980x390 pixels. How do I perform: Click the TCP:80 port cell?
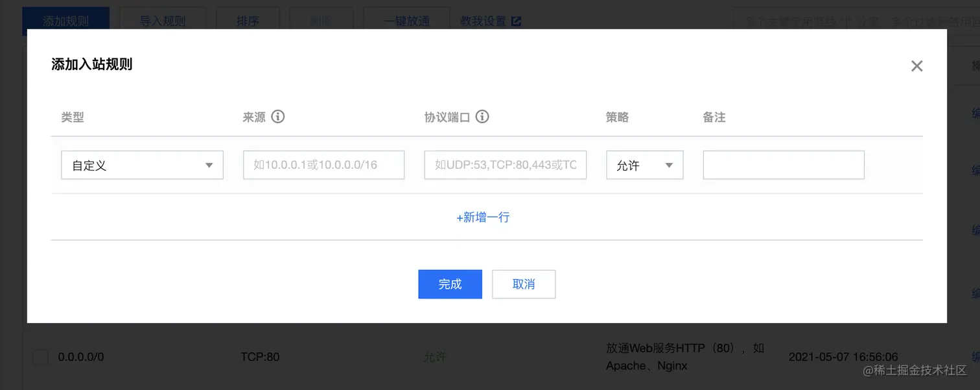click(260, 357)
